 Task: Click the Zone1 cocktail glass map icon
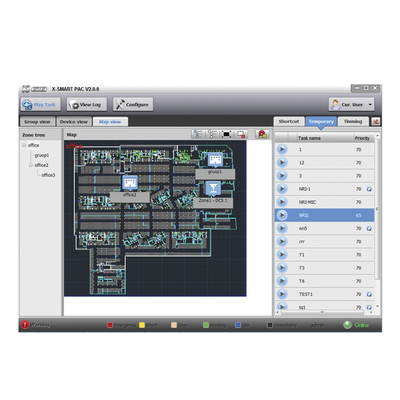pos(213,188)
